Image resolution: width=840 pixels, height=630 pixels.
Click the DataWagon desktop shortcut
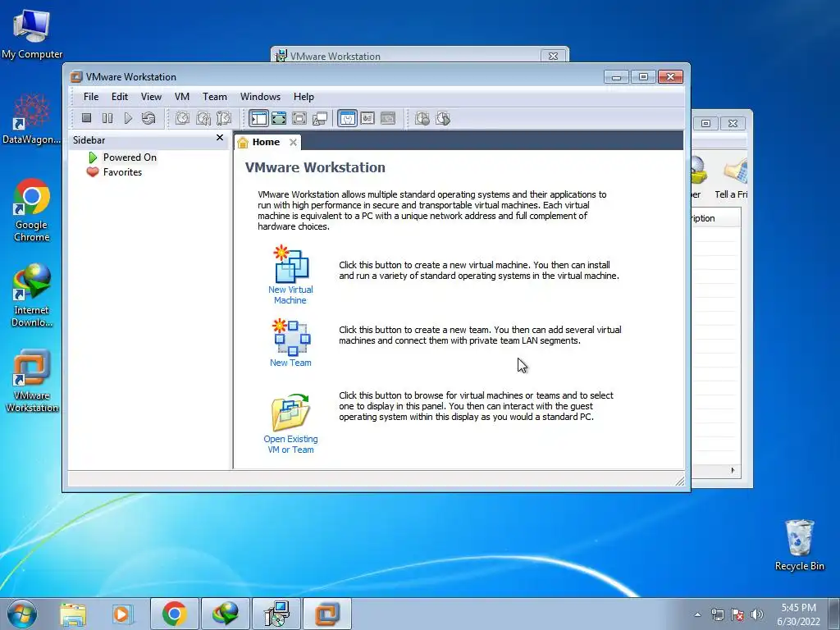pos(32,119)
